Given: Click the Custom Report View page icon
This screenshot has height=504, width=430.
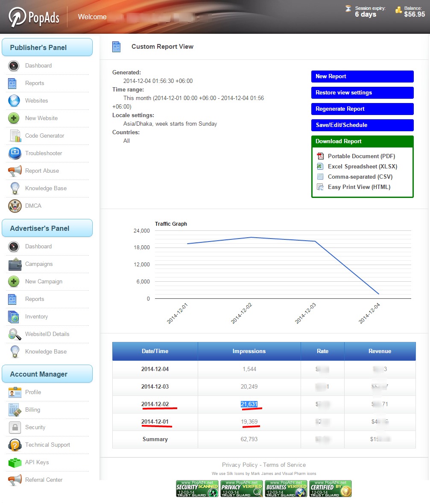Looking at the screenshot, I should tap(116, 47).
